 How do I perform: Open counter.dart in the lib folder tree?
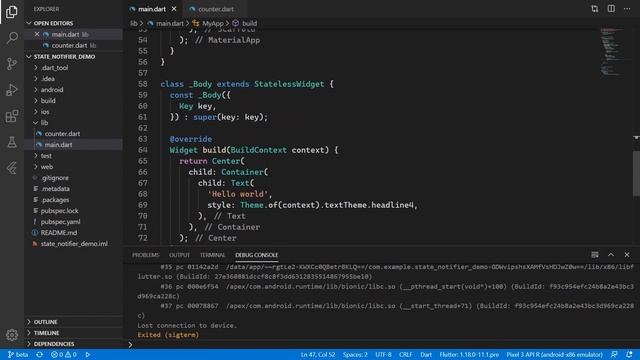[73, 134]
